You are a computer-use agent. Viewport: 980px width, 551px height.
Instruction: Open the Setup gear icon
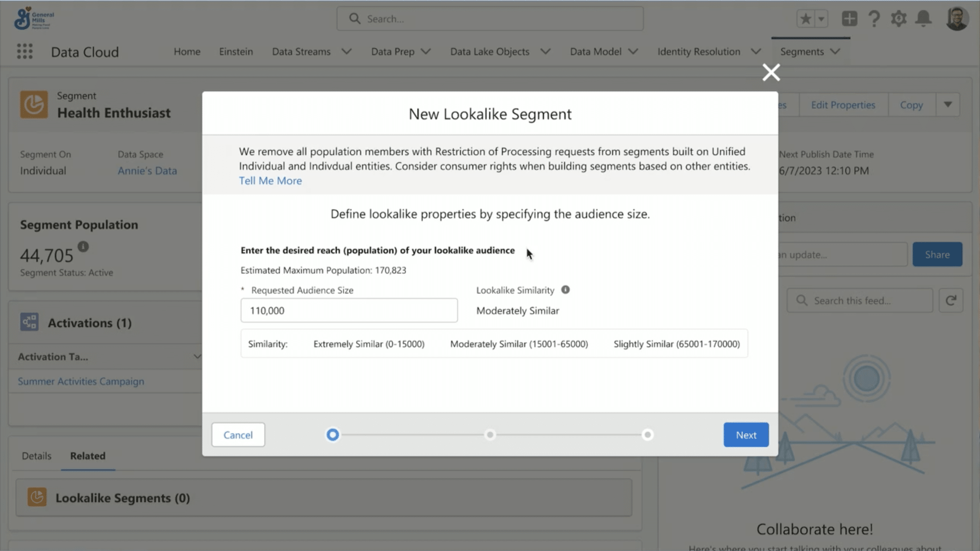click(x=899, y=19)
